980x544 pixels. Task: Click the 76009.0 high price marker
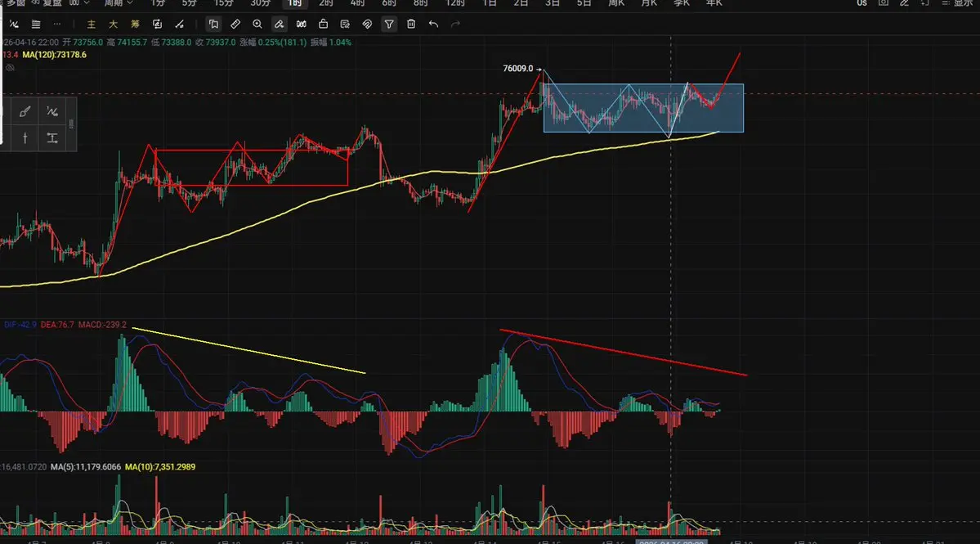coord(518,68)
